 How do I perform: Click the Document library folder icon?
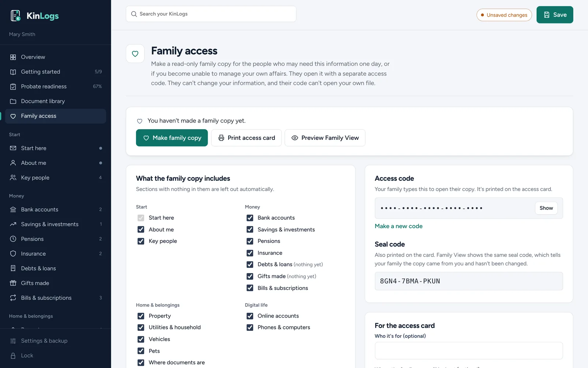pyautogui.click(x=13, y=101)
